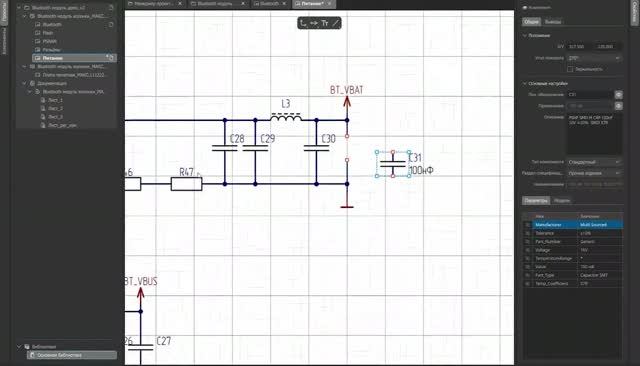The image size is (640, 366).
Task: Click the C30 capacitor symbol
Action: pos(316,148)
